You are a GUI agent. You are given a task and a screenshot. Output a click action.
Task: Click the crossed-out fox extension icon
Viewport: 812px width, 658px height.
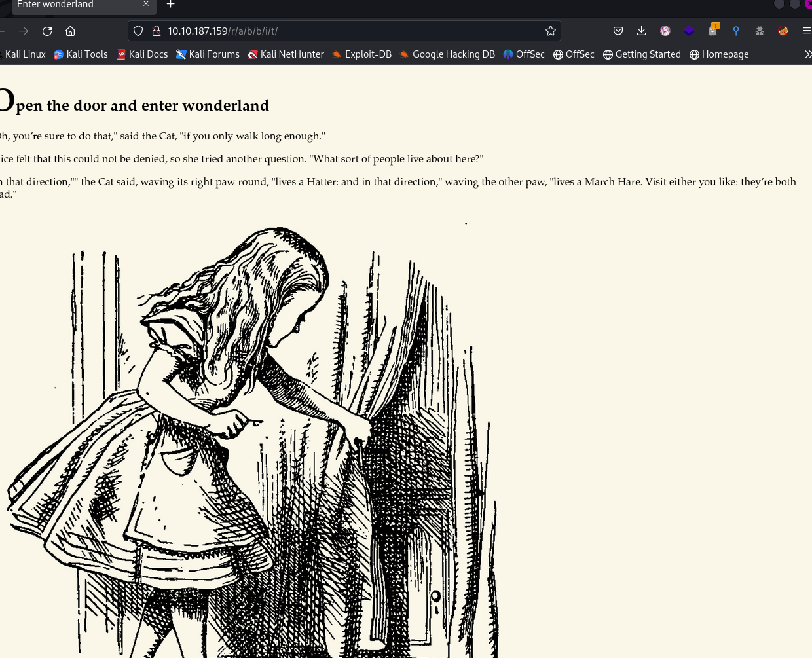pos(783,31)
